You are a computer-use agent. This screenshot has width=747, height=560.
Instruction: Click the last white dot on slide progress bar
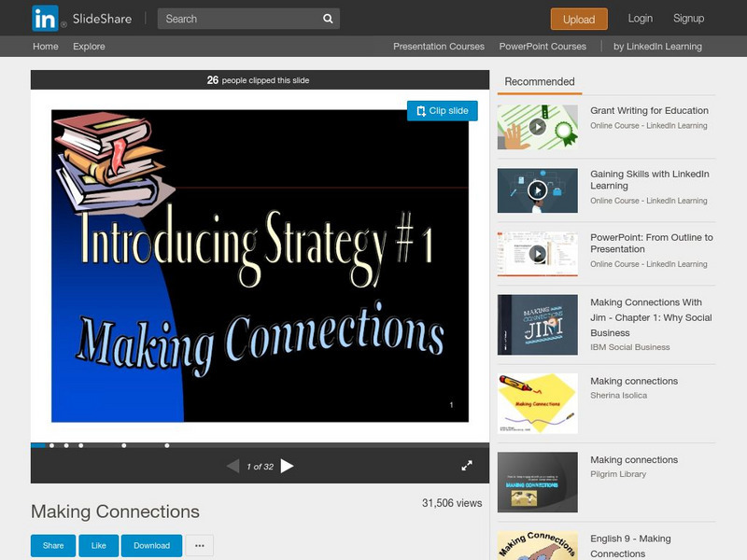(167, 446)
